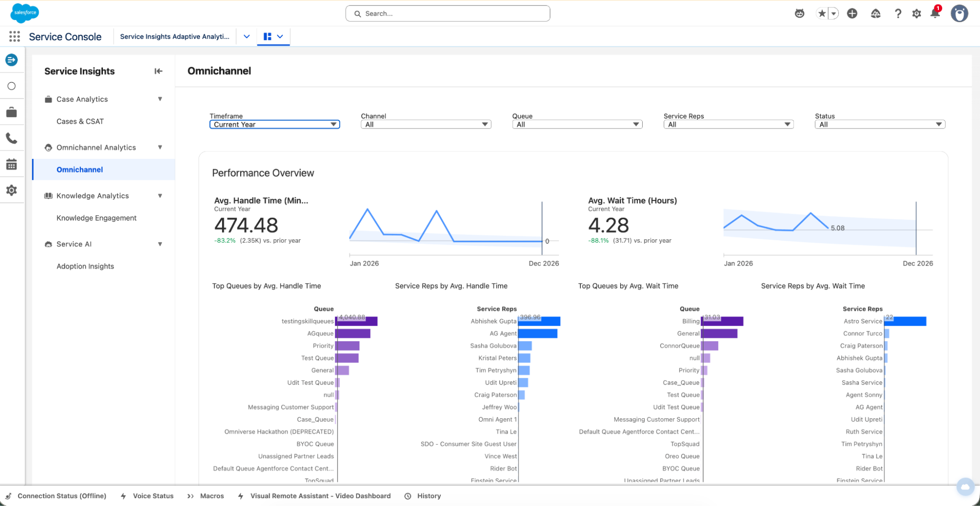Click the gear icon in left rail
The height and width of the screenshot is (506, 980).
(12, 190)
